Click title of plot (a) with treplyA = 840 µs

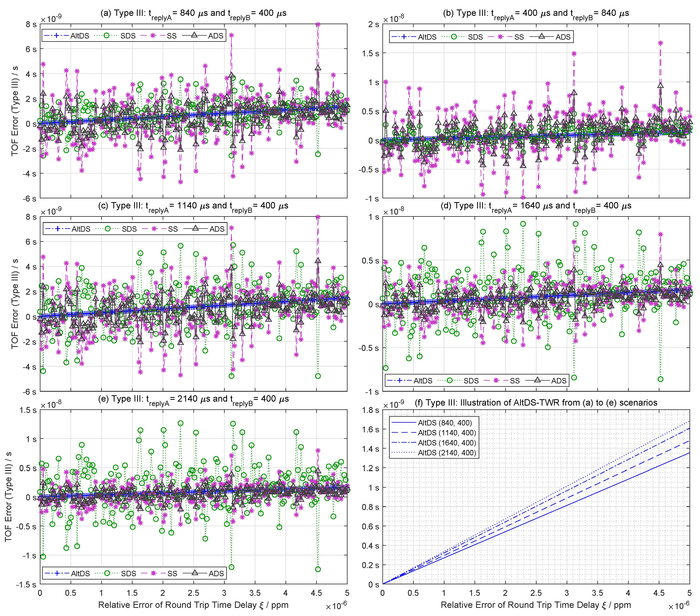point(194,14)
